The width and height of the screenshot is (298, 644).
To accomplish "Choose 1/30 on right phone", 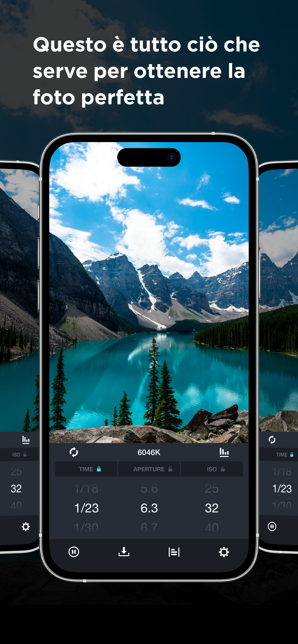I will (282, 506).
